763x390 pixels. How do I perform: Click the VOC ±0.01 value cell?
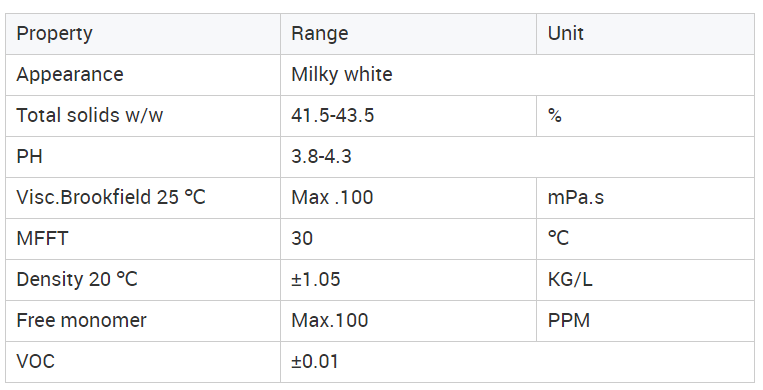pyautogui.click(x=517, y=362)
